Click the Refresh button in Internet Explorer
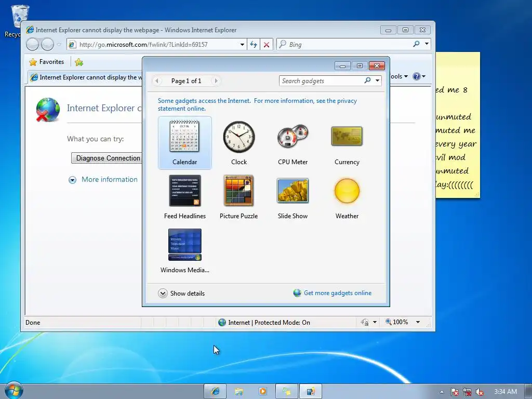The image size is (532, 399). 254,45
